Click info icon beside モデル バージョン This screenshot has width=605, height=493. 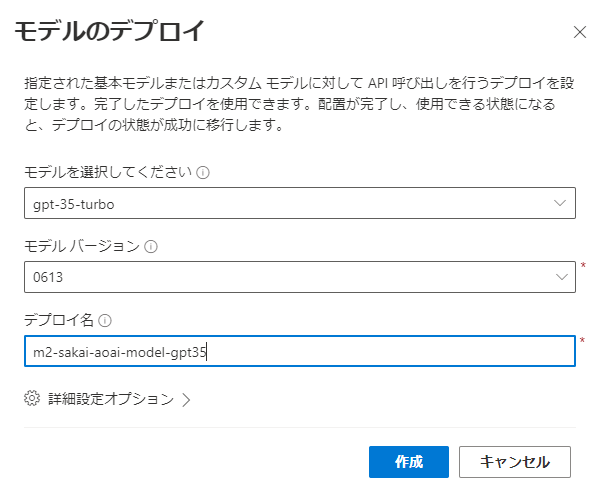click(x=151, y=247)
